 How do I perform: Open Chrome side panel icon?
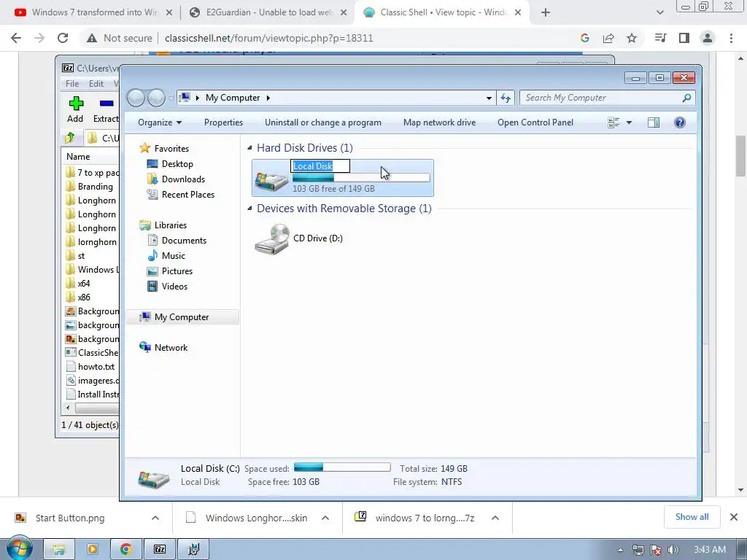pyautogui.click(x=684, y=38)
